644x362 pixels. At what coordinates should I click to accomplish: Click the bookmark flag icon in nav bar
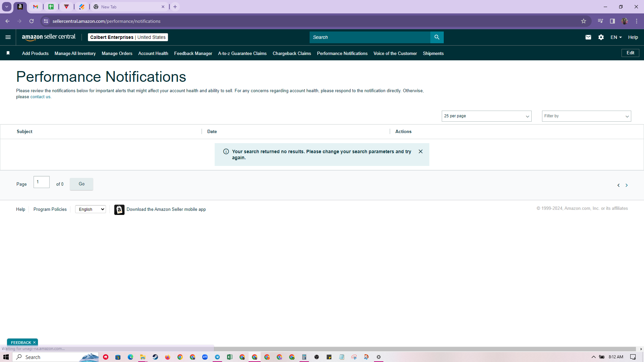click(x=8, y=53)
